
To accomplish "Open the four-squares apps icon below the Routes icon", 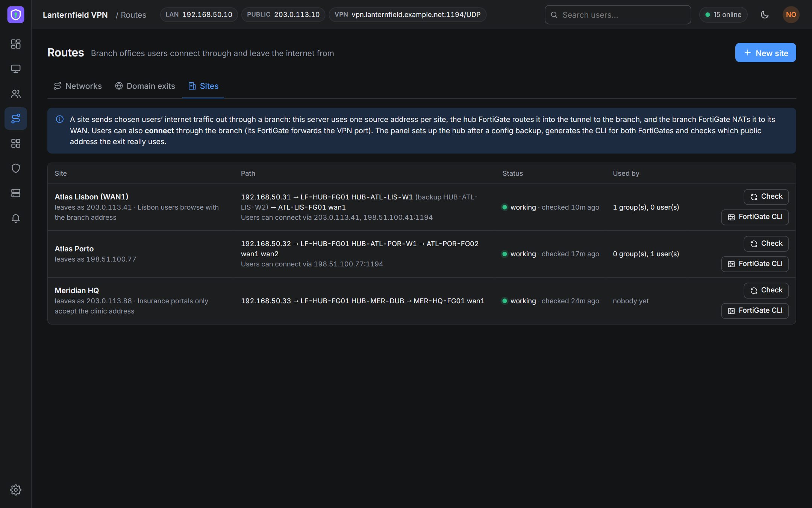I will tap(15, 143).
